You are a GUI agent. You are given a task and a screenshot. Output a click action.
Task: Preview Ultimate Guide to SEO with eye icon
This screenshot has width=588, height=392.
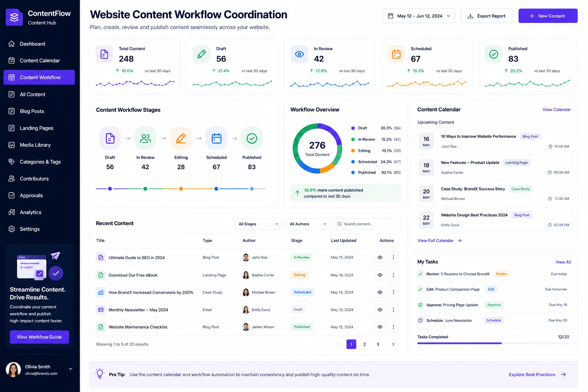click(x=380, y=258)
